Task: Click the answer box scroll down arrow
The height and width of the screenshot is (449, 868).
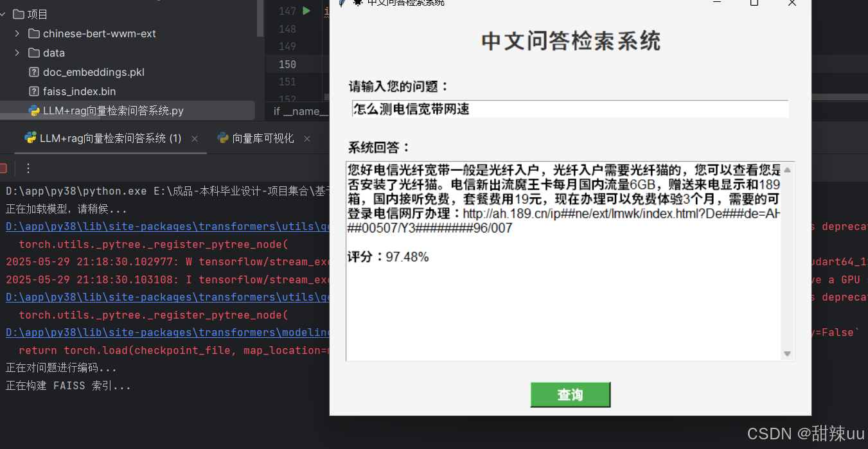Action: (x=787, y=353)
